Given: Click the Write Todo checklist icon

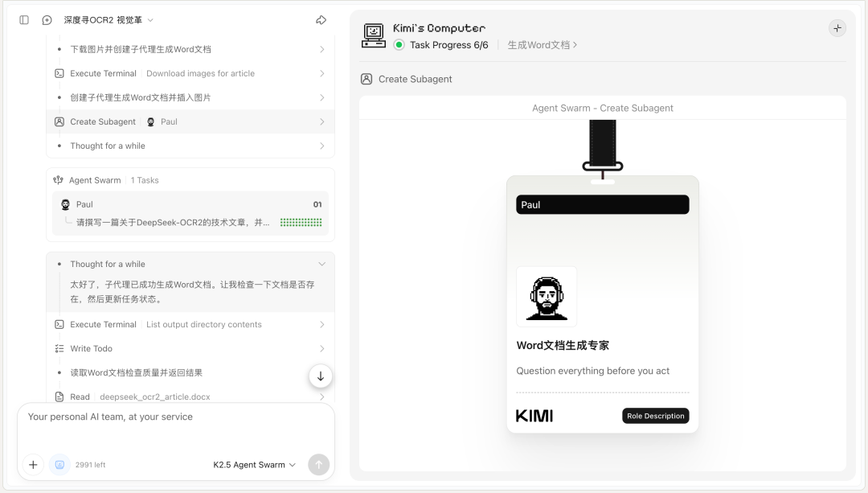Looking at the screenshot, I should (59, 348).
